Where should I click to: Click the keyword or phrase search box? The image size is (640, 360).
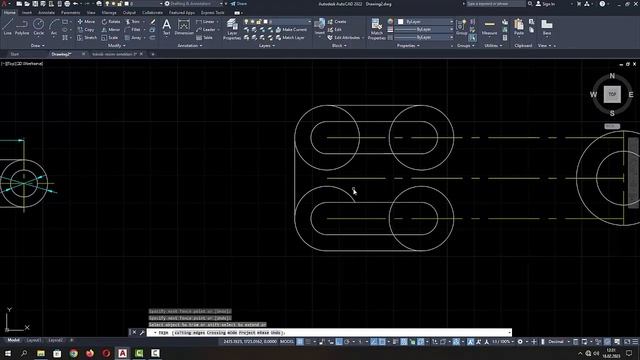(496, 4)
